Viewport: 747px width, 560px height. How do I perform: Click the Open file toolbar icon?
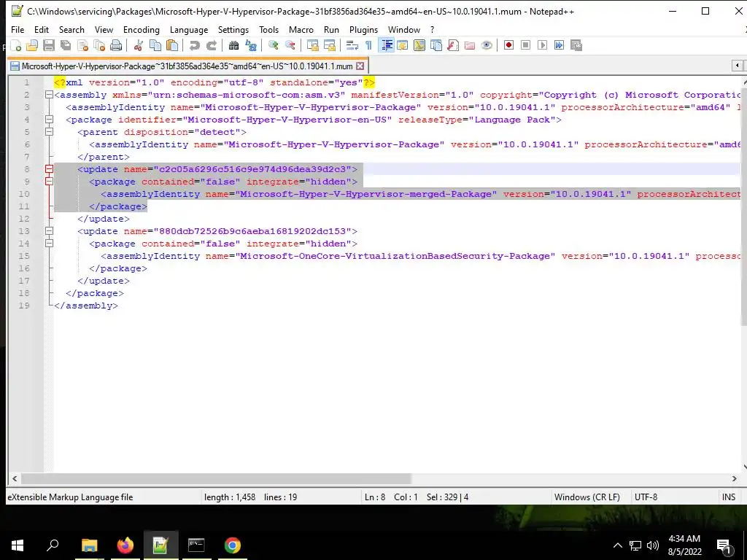[32, 45]
